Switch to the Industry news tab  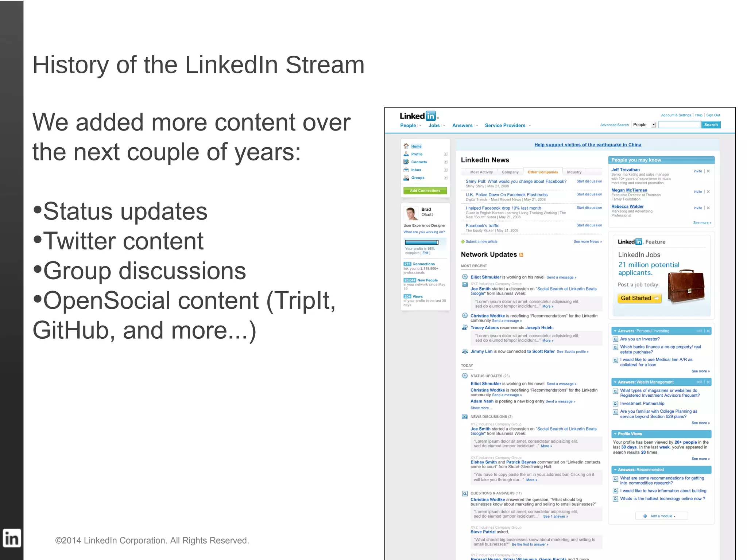click(x=574, y=172)
